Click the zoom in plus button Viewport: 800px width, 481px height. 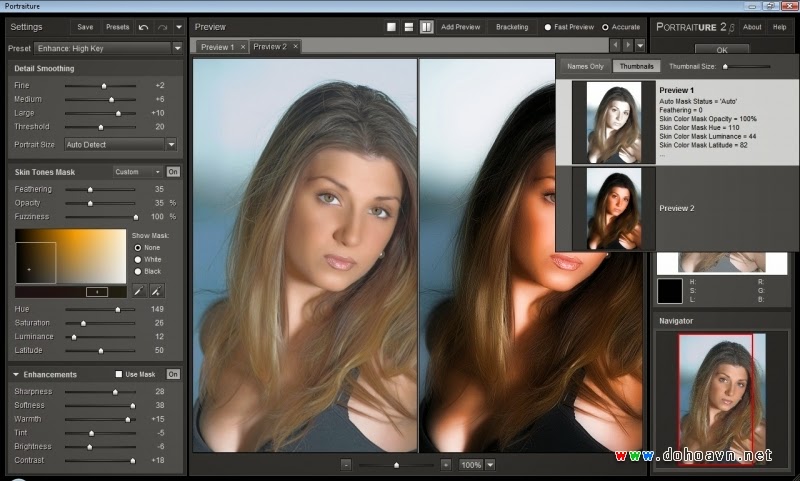(446, 465)
